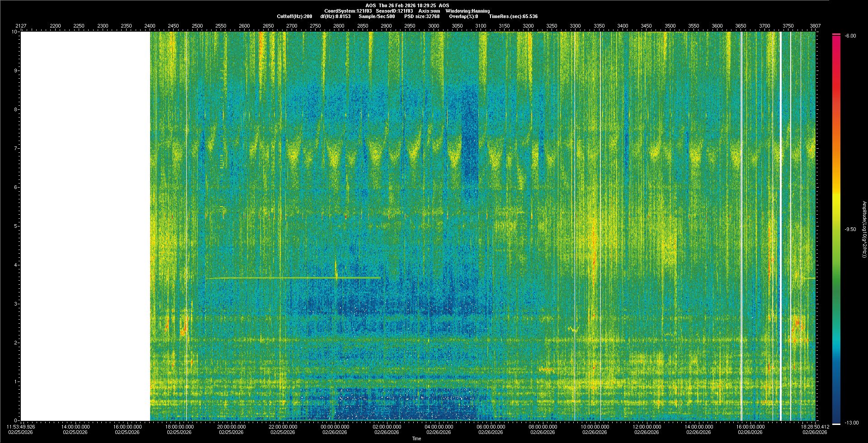The image size is (868, 443).
Task: Click the Cuttoff(Hz):200 parameter label
Action: 294,16
